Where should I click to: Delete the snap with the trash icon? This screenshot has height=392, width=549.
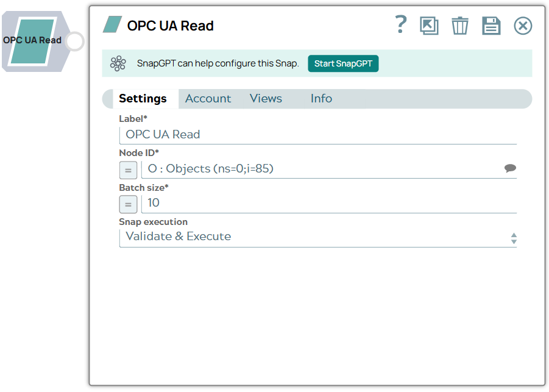tap(460, 26)
